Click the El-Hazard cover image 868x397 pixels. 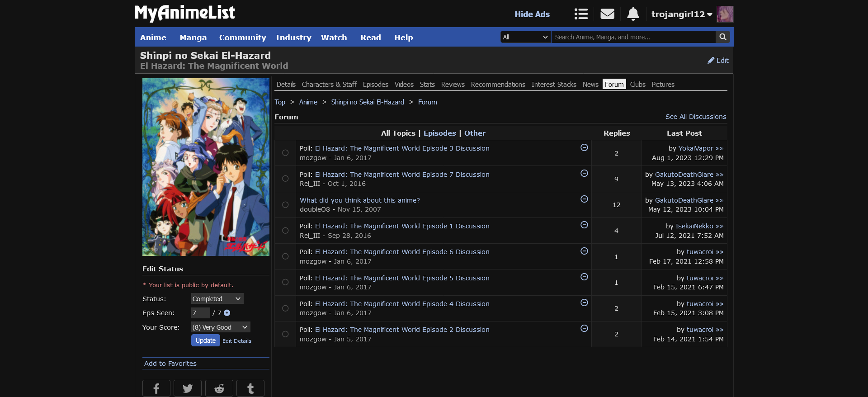(206, 167)
